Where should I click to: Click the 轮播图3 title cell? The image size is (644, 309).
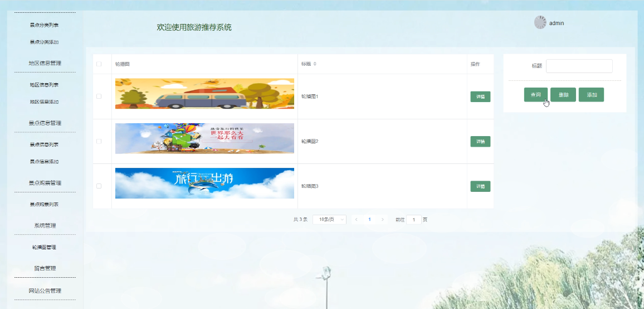[310, 186]
